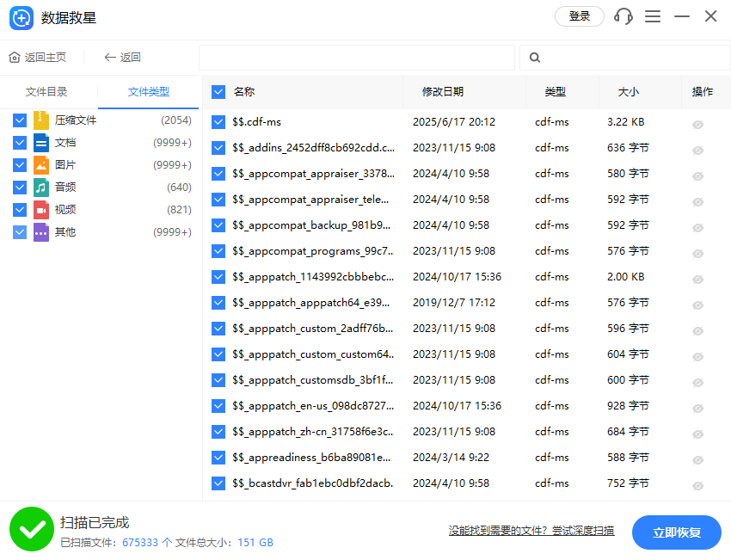Click the 音频 music note icon
The width and height of the screenshot is (731, 560).
41,188
